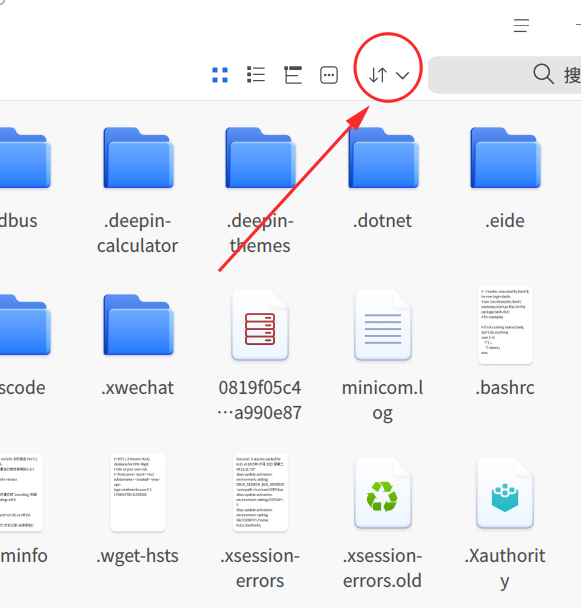Open the sort order dropdown

pyautogui.click(x=389, y=75)
